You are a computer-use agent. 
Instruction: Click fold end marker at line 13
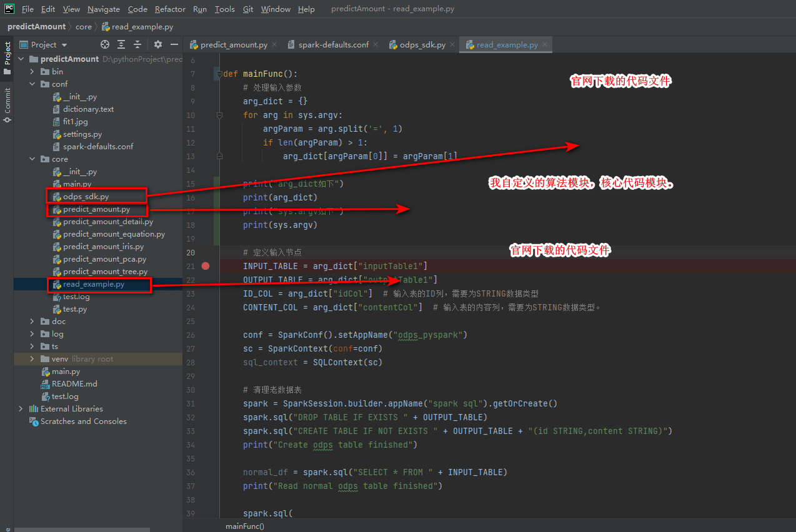(x=219, y=156)
